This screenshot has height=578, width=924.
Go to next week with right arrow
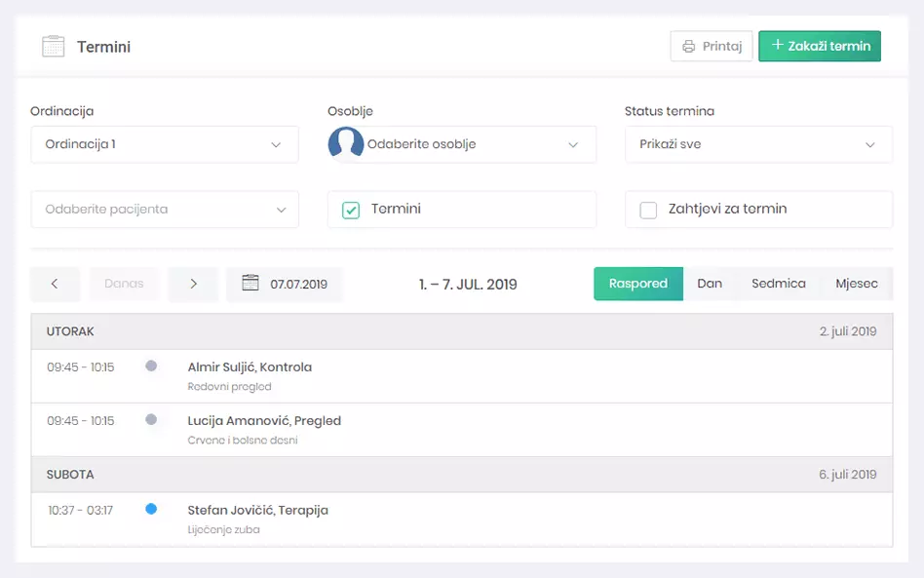193,284
